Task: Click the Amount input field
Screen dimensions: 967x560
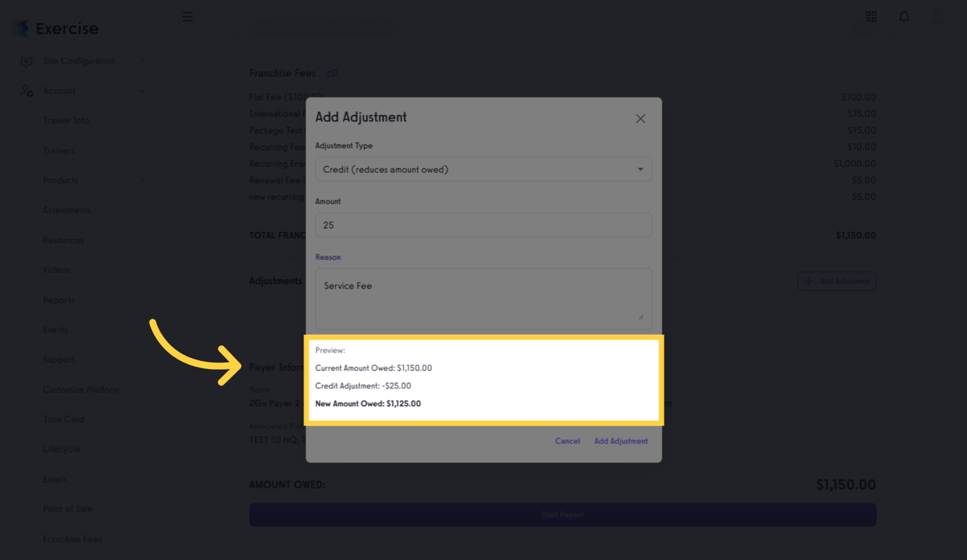Action: pos(483,225)
